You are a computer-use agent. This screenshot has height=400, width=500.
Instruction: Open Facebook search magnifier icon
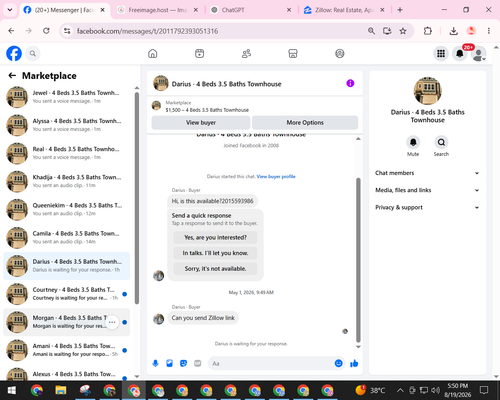(x=33, y=53)
